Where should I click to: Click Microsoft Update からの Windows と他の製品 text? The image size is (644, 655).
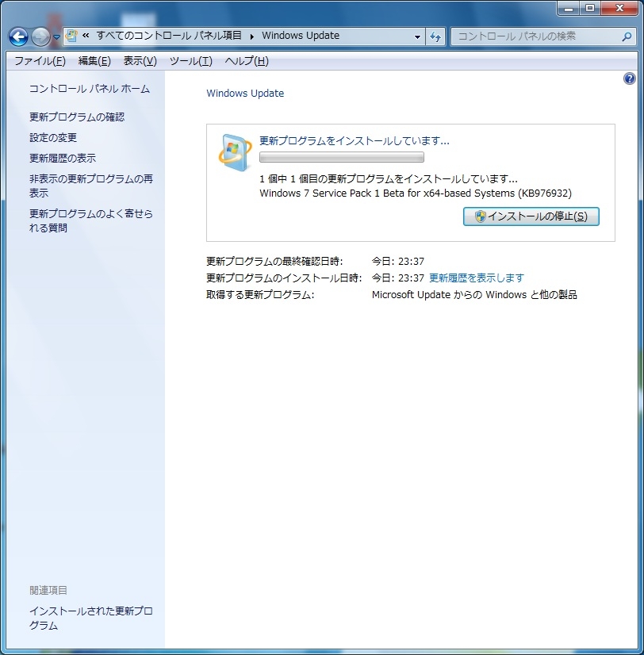(x=474, y=294)
